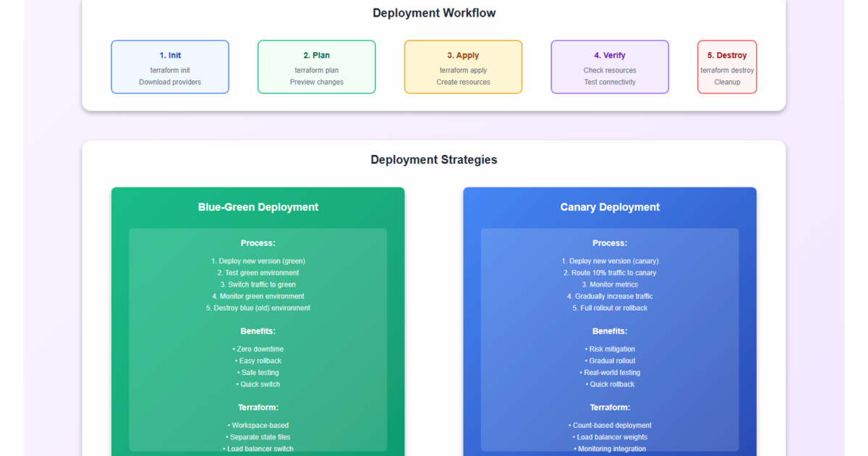The height and width of the screenshot is (456, 868).
Task: Click the Process heading in Blue-Green card
Action: [258, 243]
